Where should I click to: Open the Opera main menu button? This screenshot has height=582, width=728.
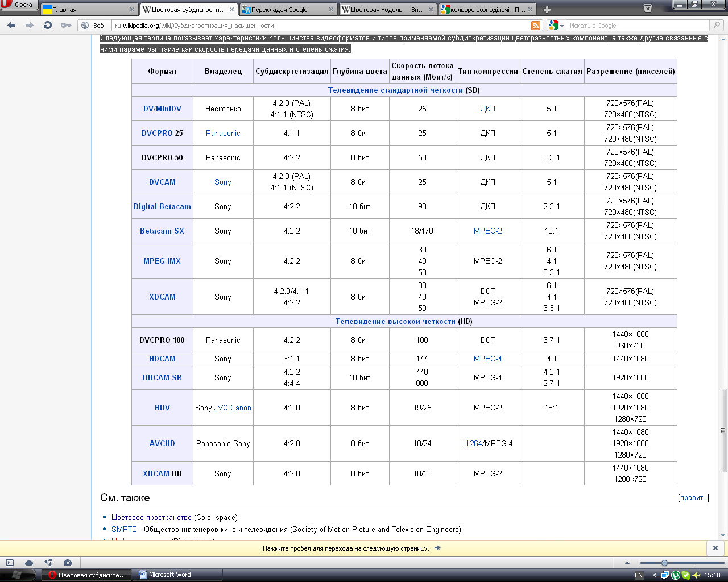tap(18, 5)
